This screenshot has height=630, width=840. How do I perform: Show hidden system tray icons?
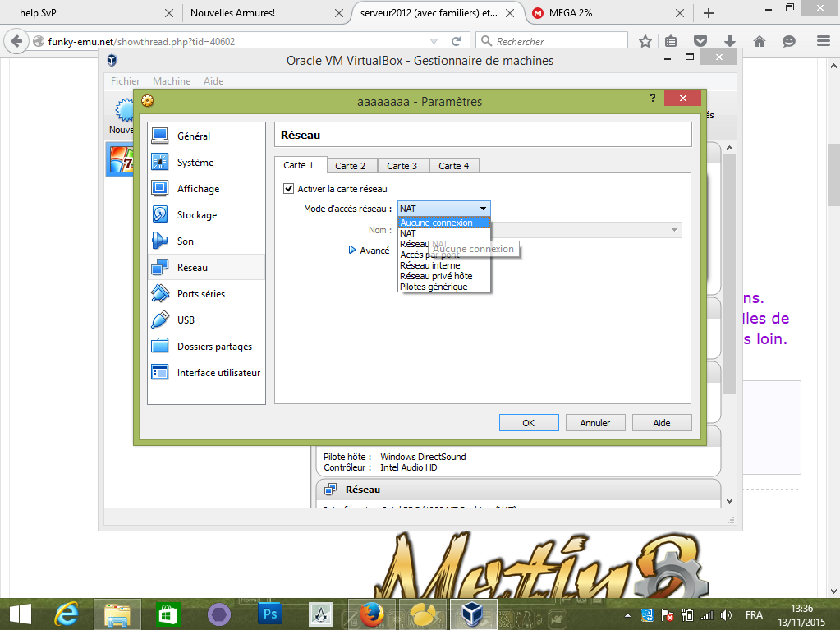click(627, 615)
